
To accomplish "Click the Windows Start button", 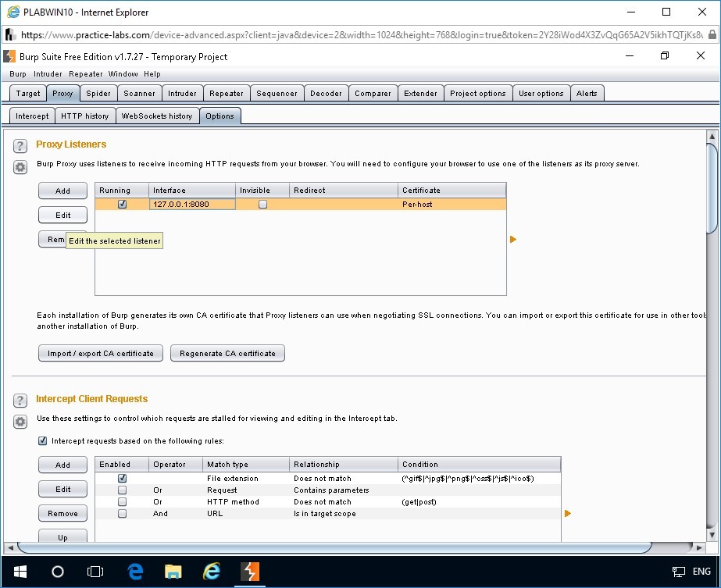I will [x=20, y=571].
